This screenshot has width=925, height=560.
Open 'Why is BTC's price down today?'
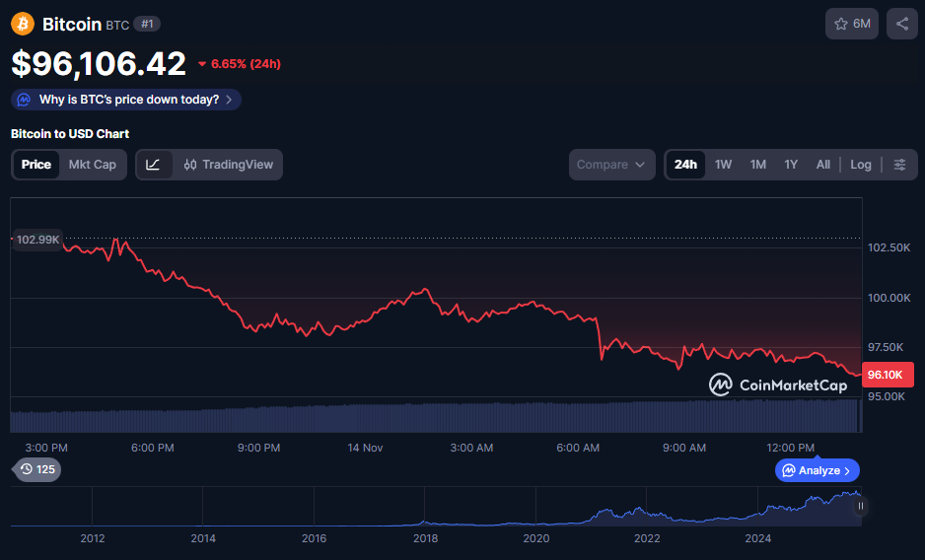tap(125, 100)
